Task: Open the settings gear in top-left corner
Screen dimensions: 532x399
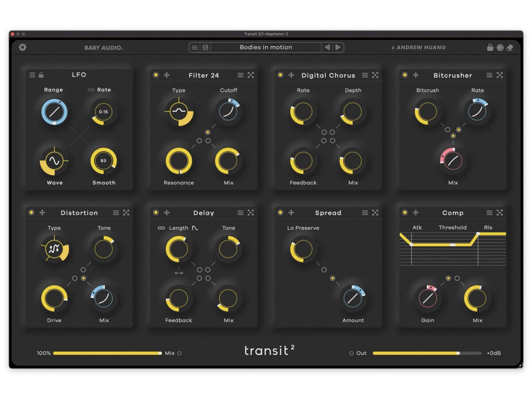Action: coord(22,47)
